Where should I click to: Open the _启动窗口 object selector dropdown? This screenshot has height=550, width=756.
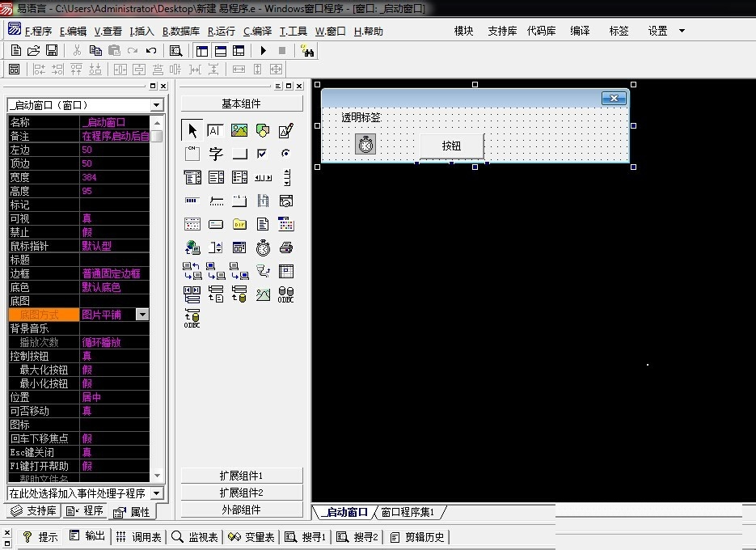pyautogui.click(x=157, y=105)
